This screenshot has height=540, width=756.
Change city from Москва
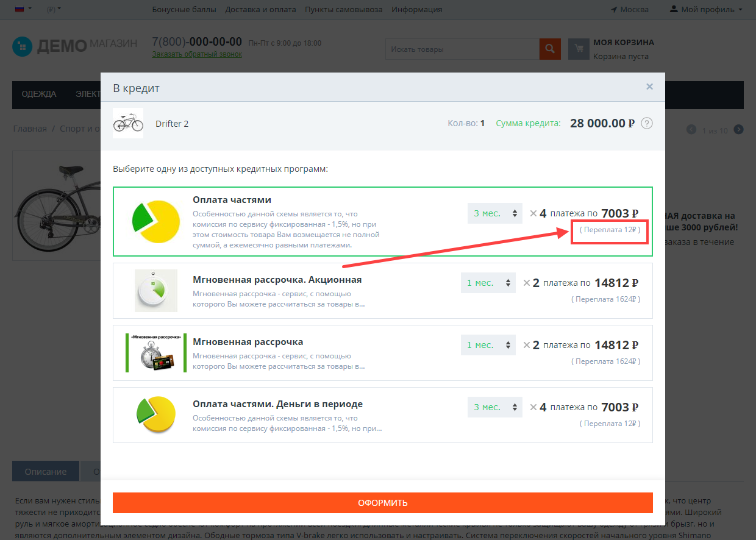pos(630,9)
